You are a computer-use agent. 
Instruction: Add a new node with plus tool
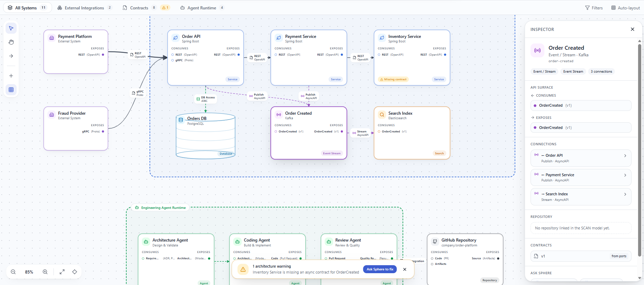point(11,76)
